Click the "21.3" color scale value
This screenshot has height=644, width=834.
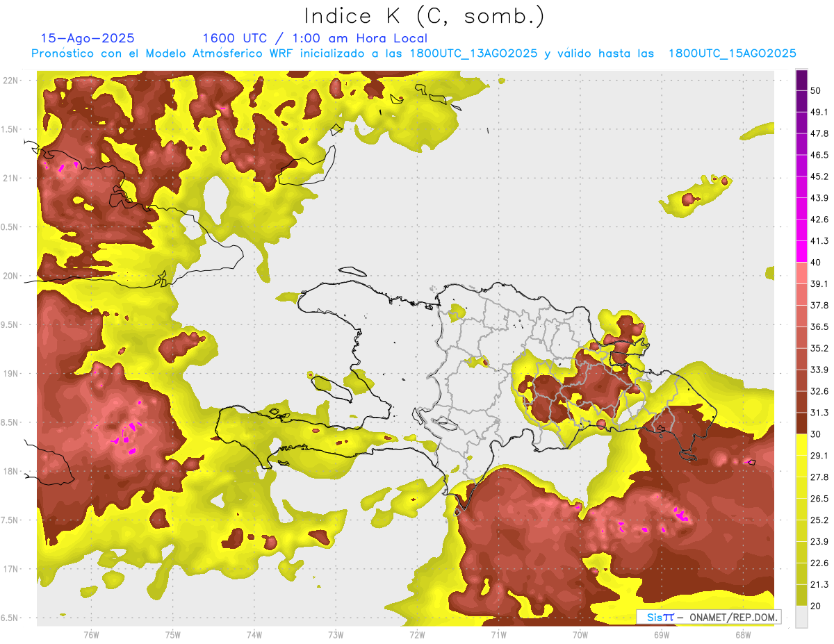tap(819, 585)
